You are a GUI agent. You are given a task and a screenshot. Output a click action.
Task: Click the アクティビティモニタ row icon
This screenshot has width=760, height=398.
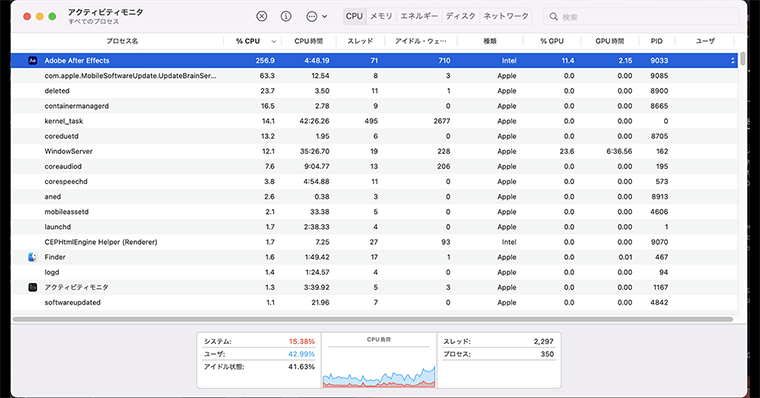point(32,287)
